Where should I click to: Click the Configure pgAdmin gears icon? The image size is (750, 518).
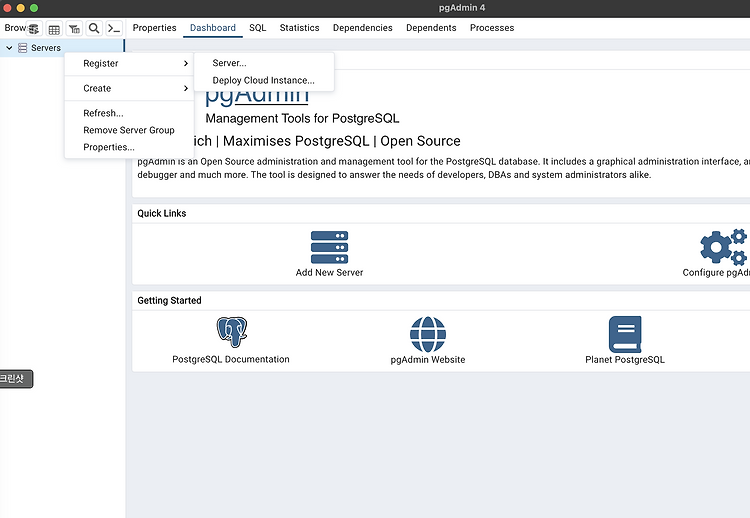pyautogui.click(x=723, y=247)
